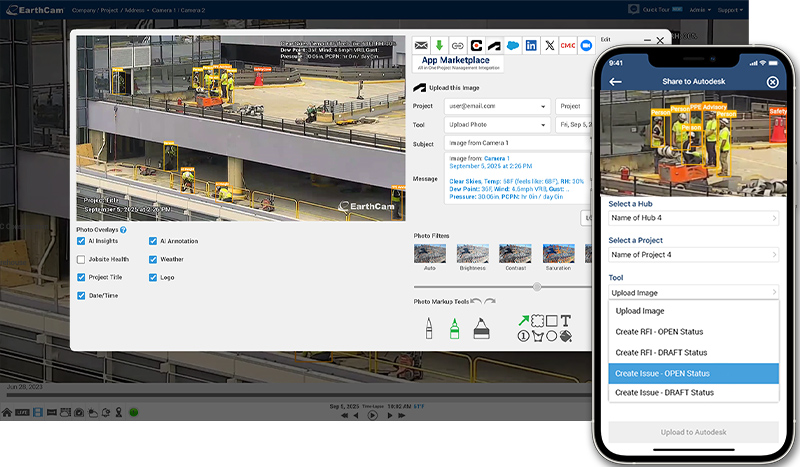
Task: Open the App Marketplace banner
Action: click(458, 63)
